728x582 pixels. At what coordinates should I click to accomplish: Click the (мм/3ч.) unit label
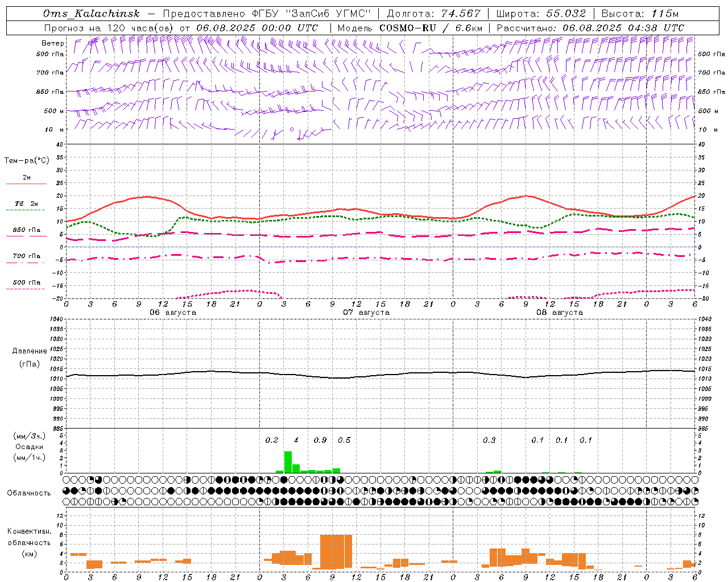[30, 436]
